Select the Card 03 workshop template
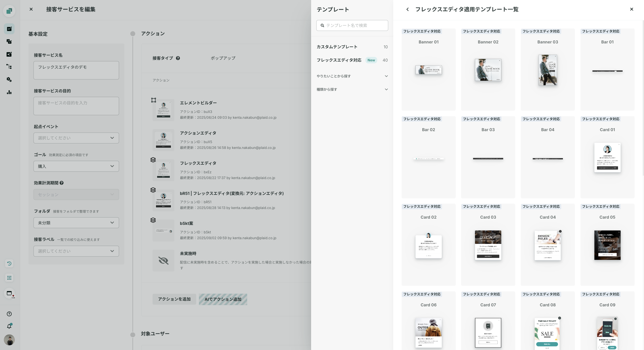This screenshot has width=644, height=350. click(488, 245)
